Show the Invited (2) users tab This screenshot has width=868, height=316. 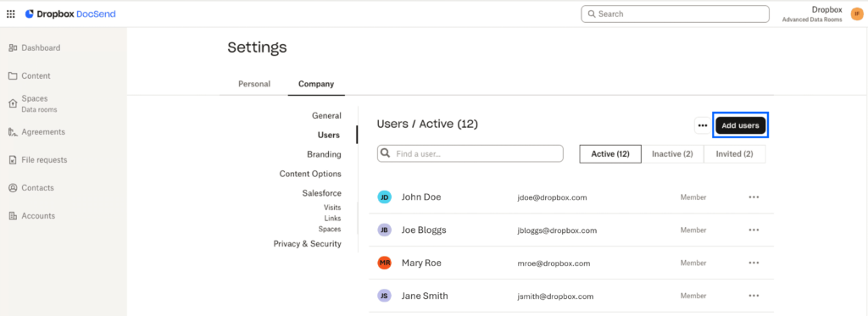(x=734, y=154)
